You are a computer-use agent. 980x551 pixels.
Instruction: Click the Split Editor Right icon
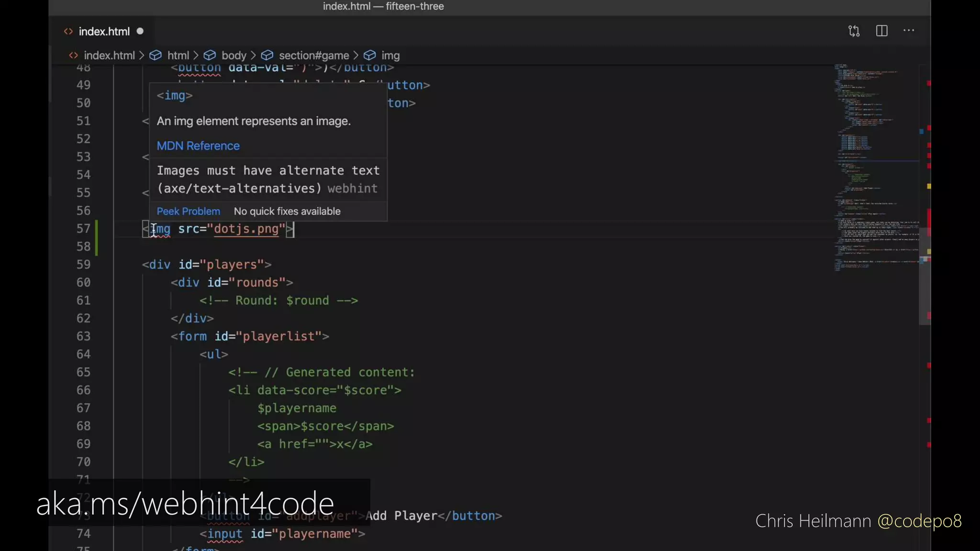point(881,31)
